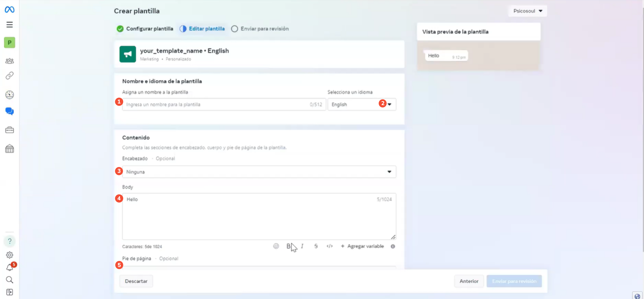Open the settings gear icon
Screen dimensions: 644x299
click(9, 255)
